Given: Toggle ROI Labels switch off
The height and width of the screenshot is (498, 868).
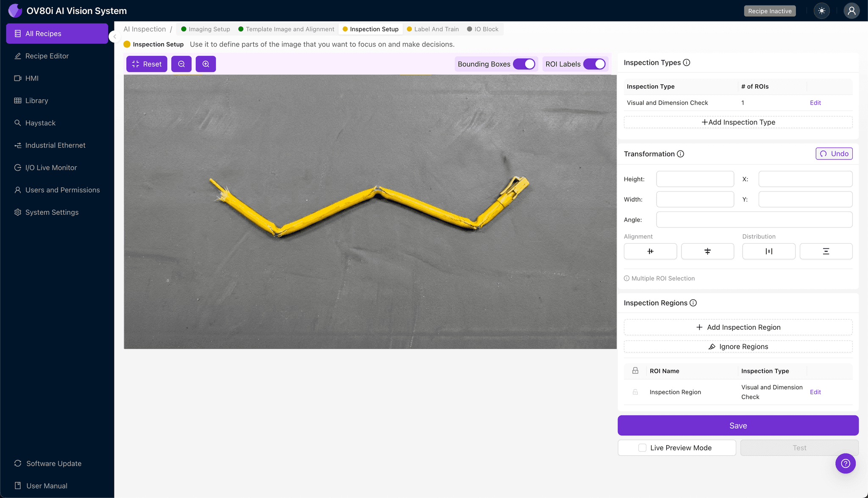Looking at the screenshot, I should [594, 64].
